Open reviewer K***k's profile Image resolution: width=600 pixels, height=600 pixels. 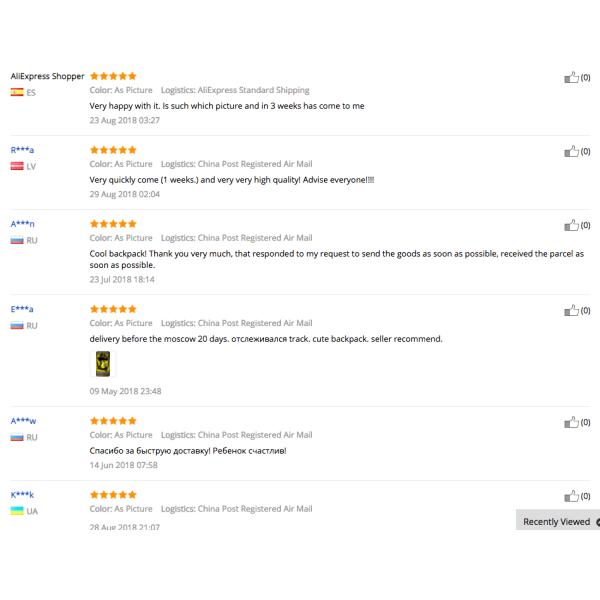[x=22, y=495]
